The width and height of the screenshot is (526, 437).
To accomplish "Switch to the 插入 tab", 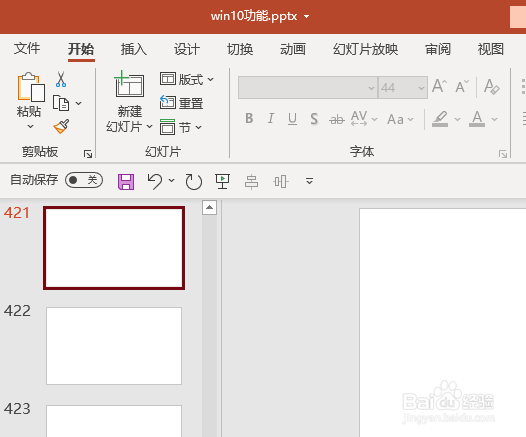I will [x=134, y=49].
